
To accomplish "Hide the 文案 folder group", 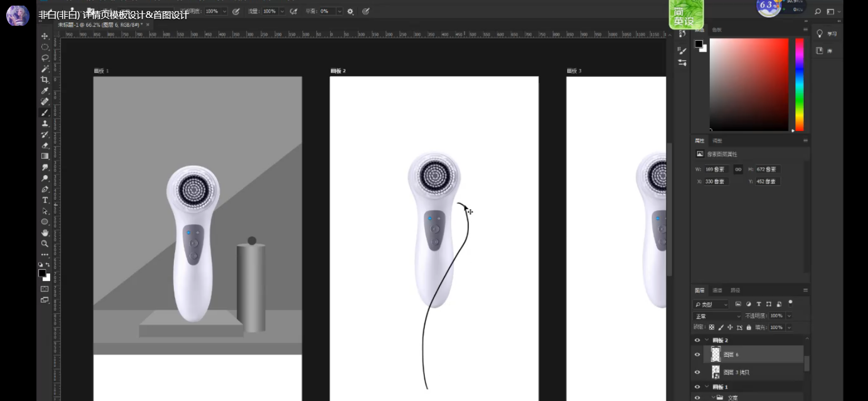I will tap(697, 398).
